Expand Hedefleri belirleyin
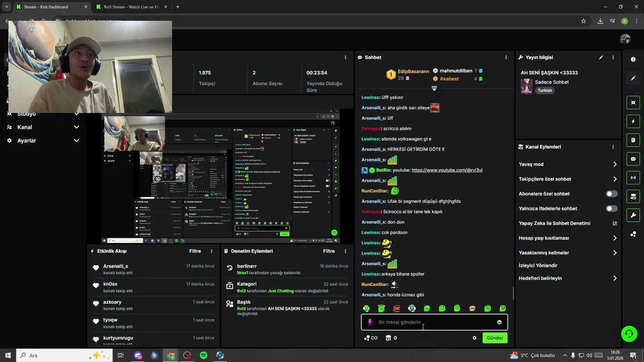The image size is (644, 362). (x=615, y=278)
